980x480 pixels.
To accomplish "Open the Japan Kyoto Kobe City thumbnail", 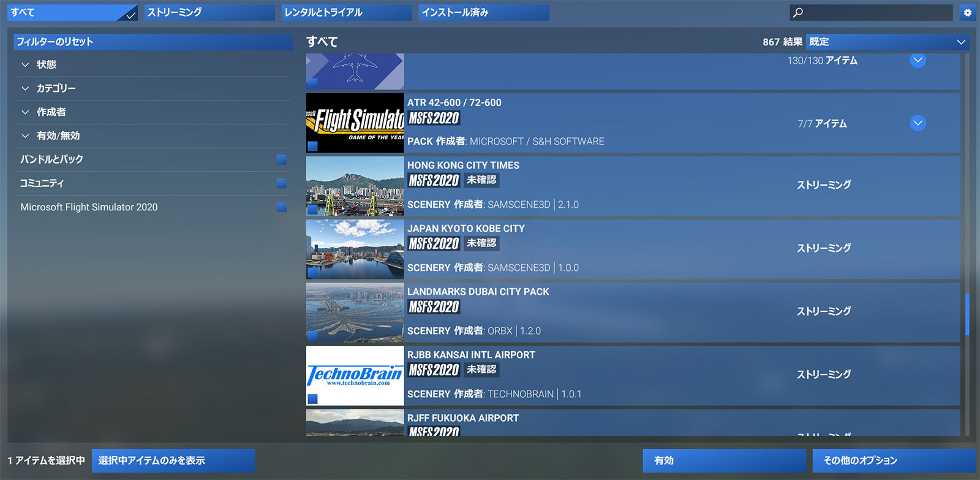I will (x=355, y=249).
